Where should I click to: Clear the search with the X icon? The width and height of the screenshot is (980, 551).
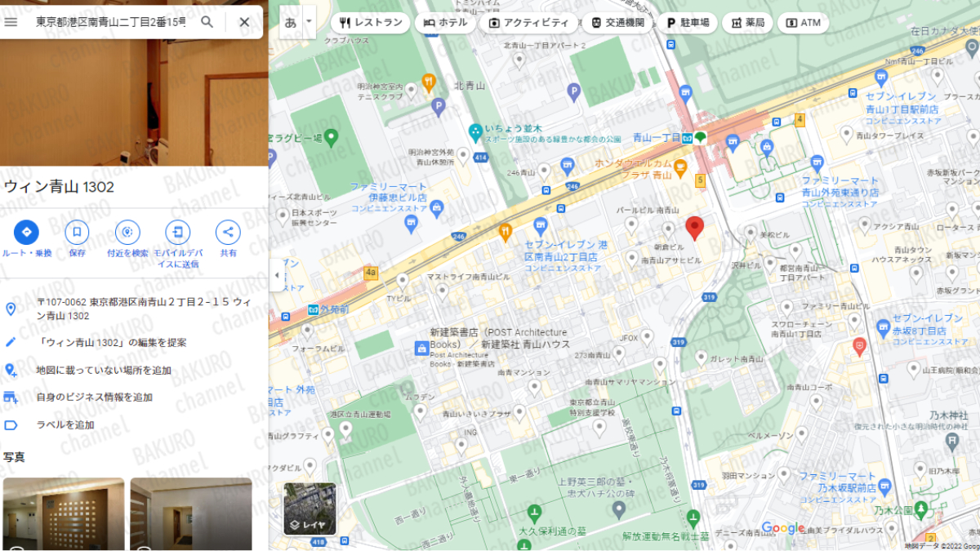[x=244, y=22]
